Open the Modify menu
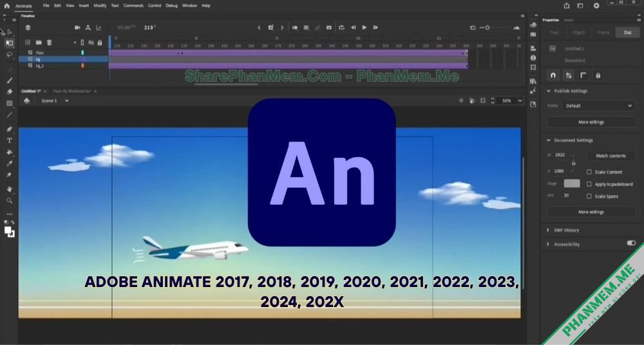Viewport: 644px width, 345px height. point(100,6)
